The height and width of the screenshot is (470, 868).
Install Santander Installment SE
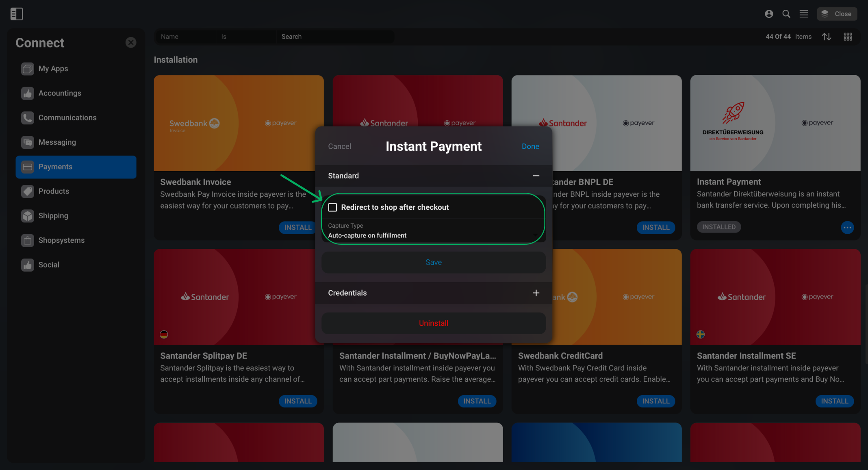834,401
